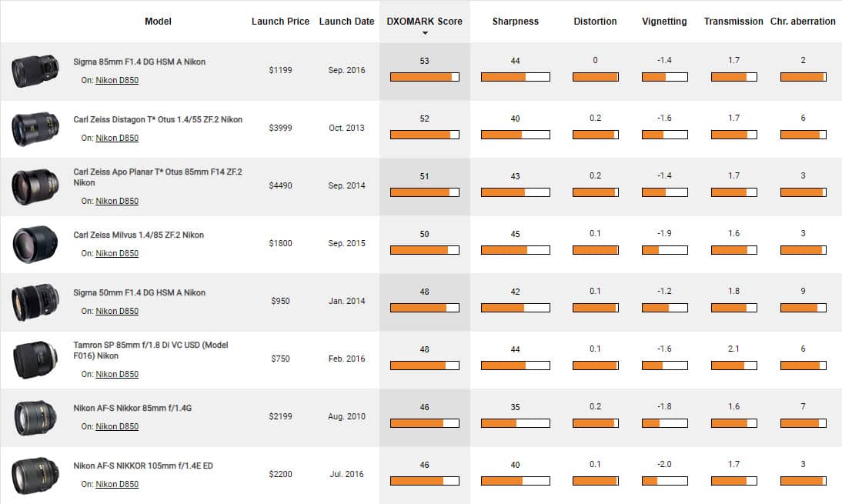Open Nikon D850 link under Tamron SP 85mm
Image resolution: width=842 pixels, height=504 pixels.
[x=117, y=374]
